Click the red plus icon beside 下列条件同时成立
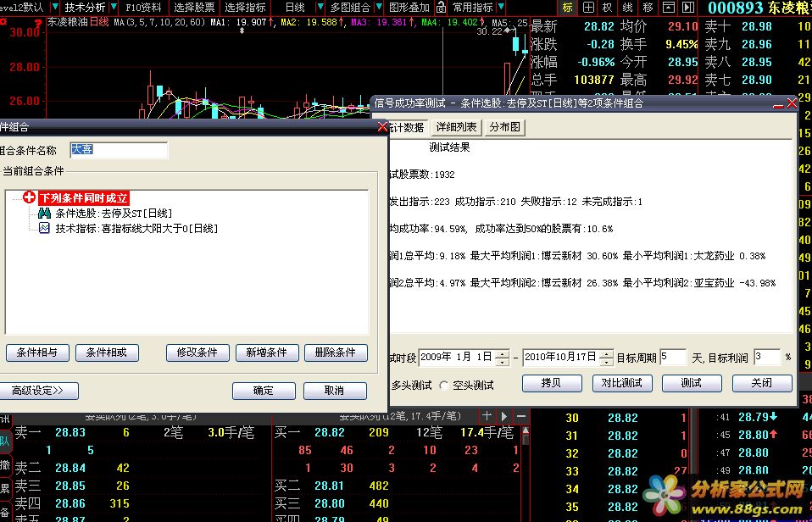This screenshot has height=522, width=812. (30, 197)
